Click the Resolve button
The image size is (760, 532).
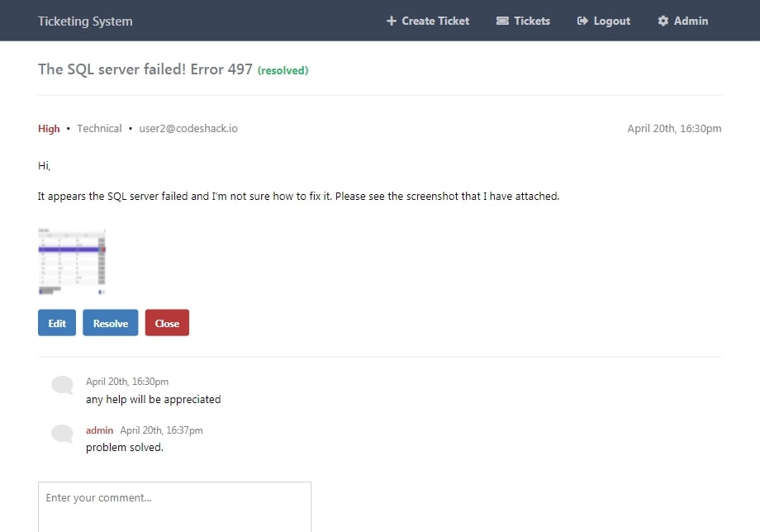tap(111, 323)
